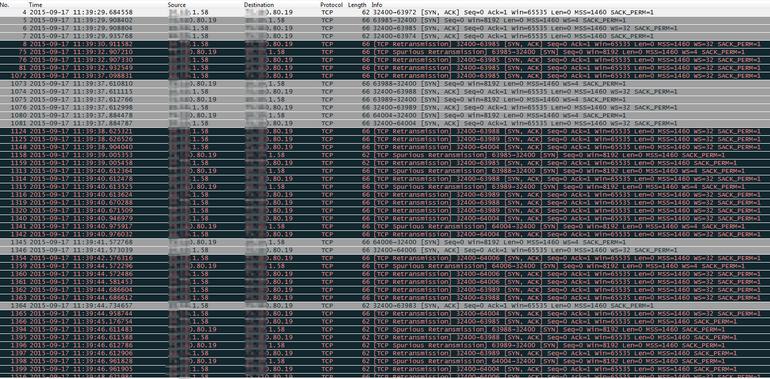Select packet 1394 Spurious Retransmission row
Viewport: 770px width, 379px height.
coord(385,329)
